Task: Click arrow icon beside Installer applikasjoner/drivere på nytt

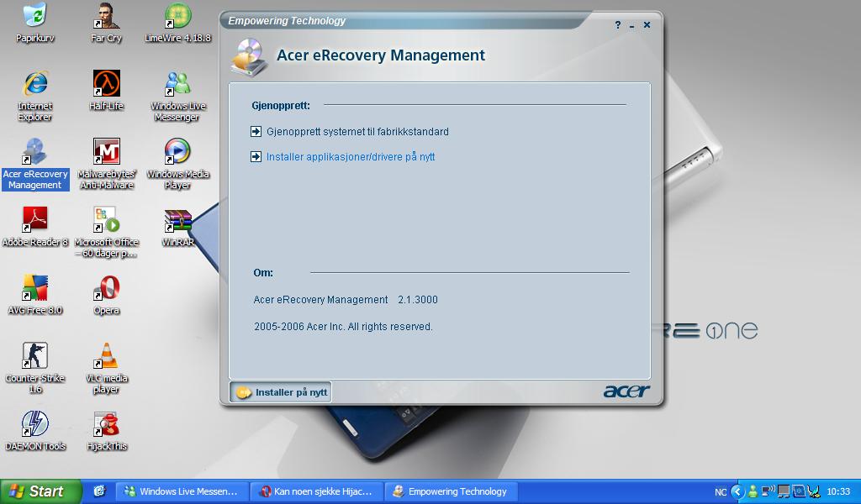Action: tap(256, 157)
